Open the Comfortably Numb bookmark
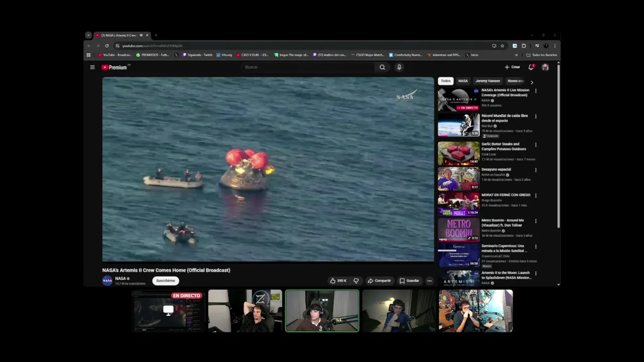The image size is (644, 362). point(406,55)
